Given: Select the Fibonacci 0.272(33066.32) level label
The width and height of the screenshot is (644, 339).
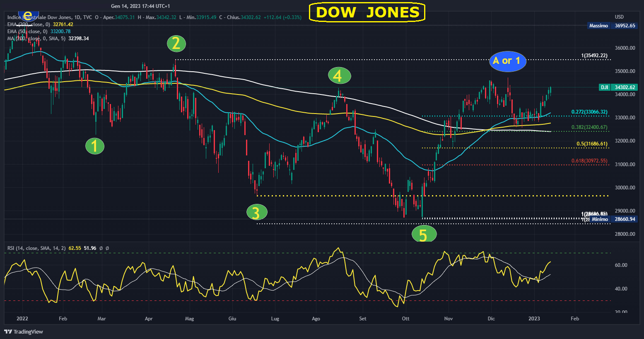Looking at the screenshot, I should point(589,112).
